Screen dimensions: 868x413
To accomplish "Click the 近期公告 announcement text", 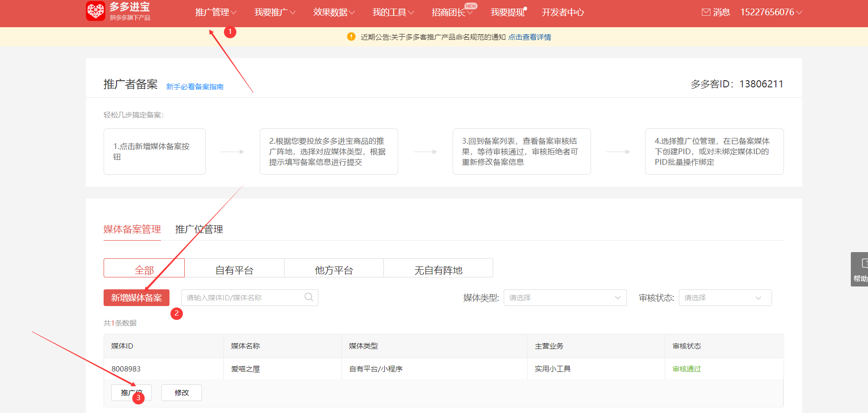I will pos(433,37).
